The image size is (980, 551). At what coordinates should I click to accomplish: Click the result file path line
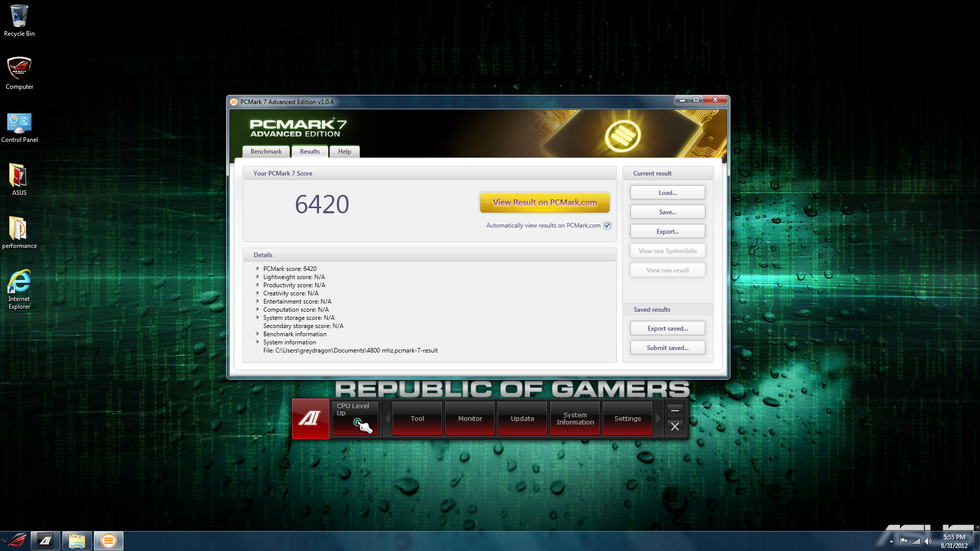point(350,350)
